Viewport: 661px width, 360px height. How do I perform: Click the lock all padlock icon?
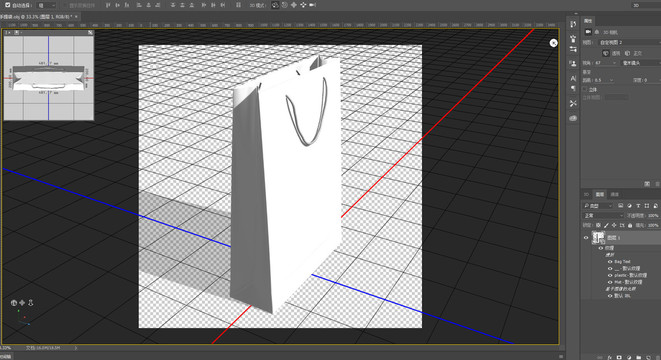[x=630, y=225]
